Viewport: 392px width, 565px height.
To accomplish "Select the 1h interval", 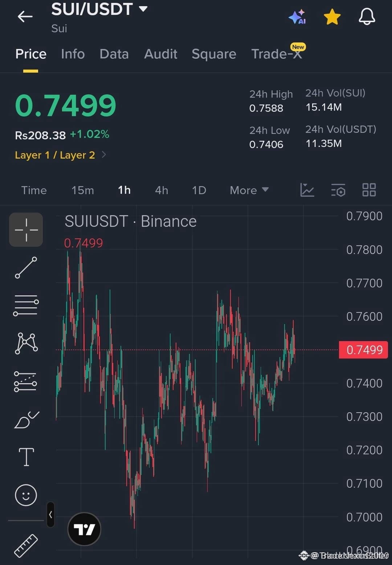I will [x=124, y=190].
